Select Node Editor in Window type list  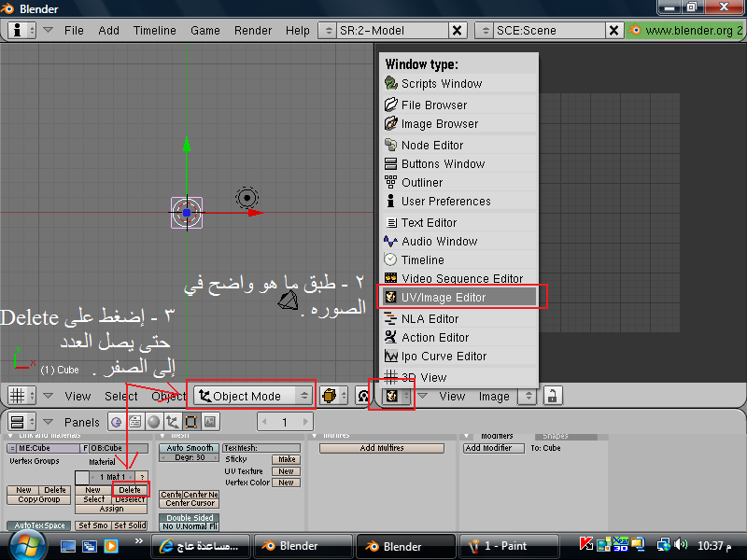pyautogui.click(x=459, y=145)
